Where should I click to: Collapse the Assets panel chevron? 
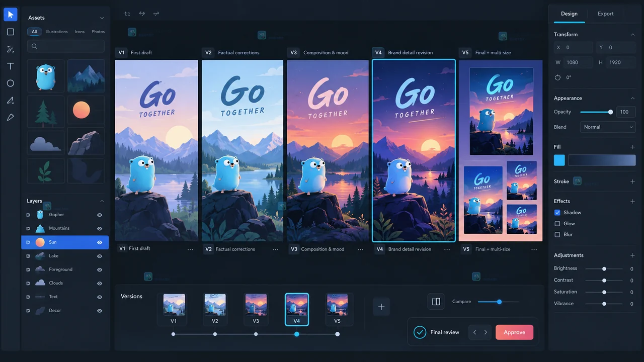(102, 18)
